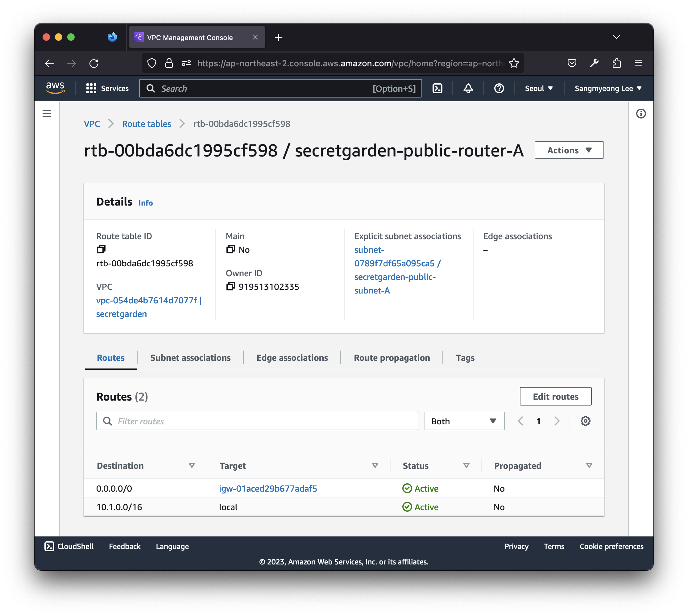Copy the Main value No
The width and height of the screenshot is (688, 616).
point(230,249)
